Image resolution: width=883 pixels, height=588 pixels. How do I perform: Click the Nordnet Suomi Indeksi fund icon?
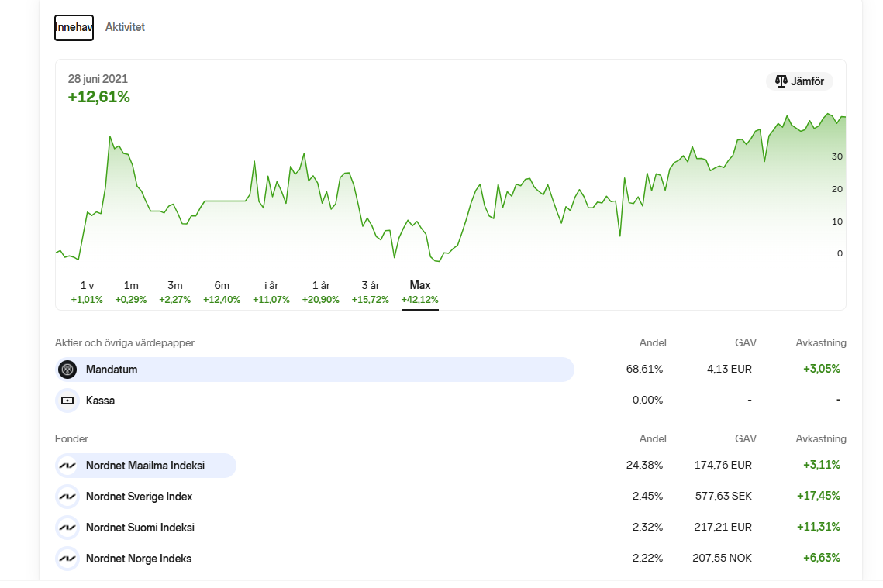tap(67, 528)
